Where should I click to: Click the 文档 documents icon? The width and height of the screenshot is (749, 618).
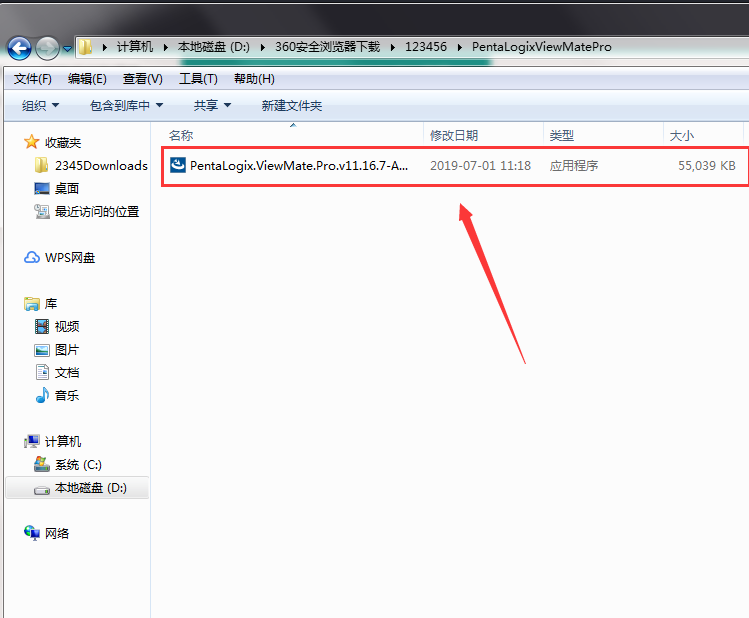tap(43, 373)
